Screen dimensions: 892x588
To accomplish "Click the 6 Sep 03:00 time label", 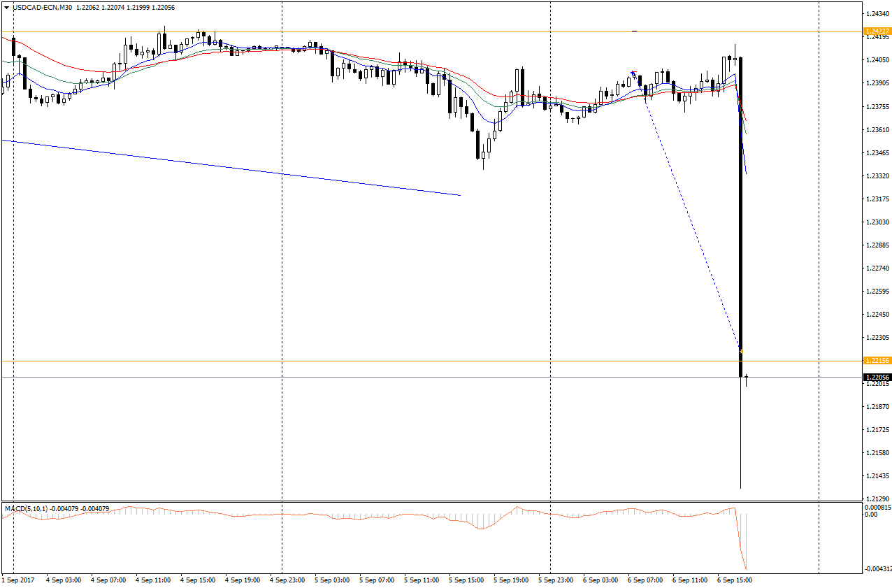I will click(600, 580).
